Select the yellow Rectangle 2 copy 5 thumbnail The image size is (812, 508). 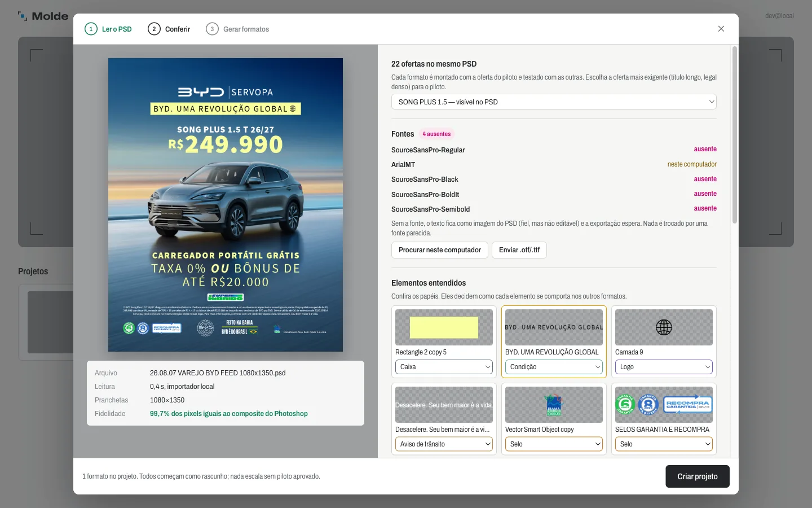coord(444,327)
